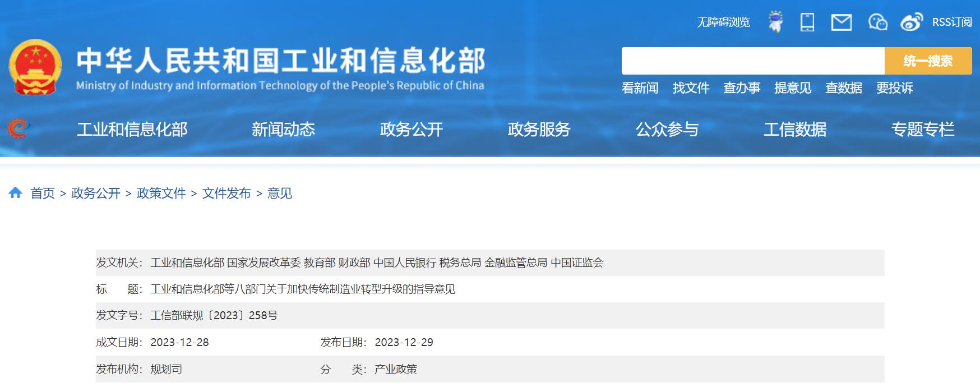Open 新闻动态 navigation menu
Screen dimensions: 980x387
pyautogui.click(x=283, y=129)
